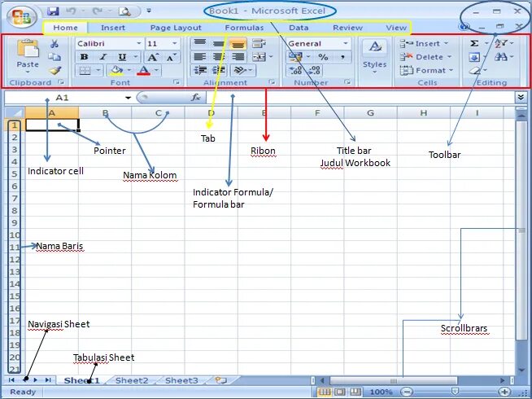
Task: Activate the Format Painter brush
Action: pos(55,70)
